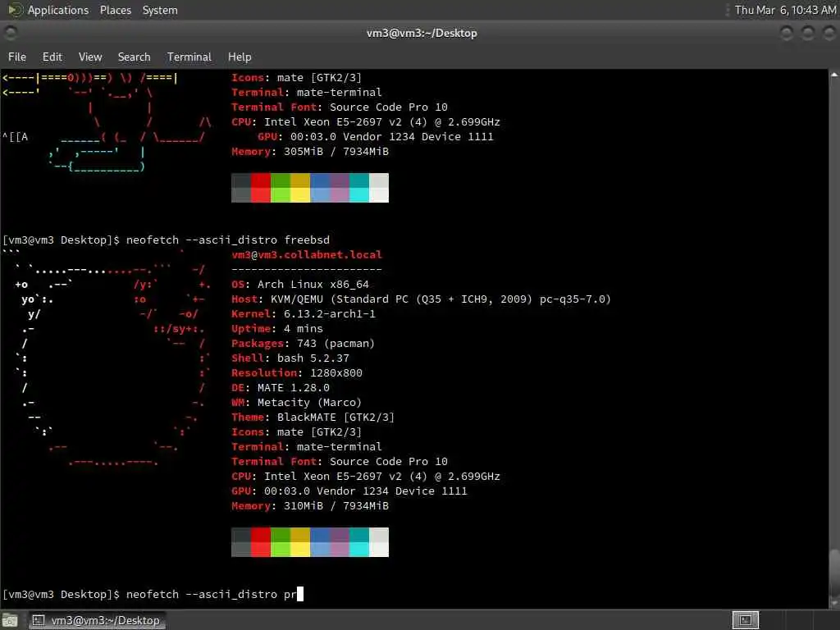Image resolution: width=840 pixels, height=630 pixels.
Task: Click the 'Packages: 743 (pacman)' line
Action: click(x=304, y=344)
